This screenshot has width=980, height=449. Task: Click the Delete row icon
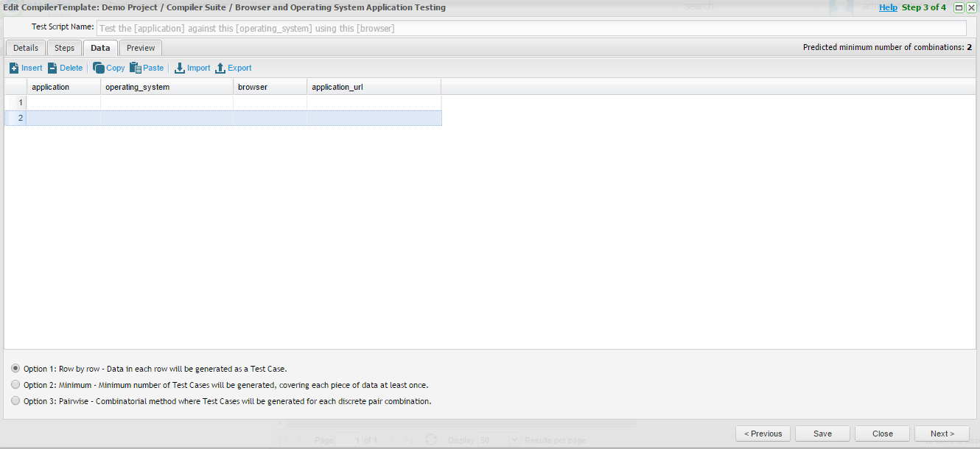click(52, 68)
